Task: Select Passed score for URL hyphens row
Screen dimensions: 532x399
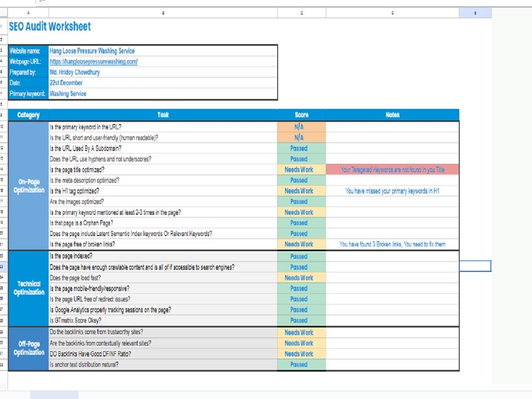Action: [x=302, y=159]
